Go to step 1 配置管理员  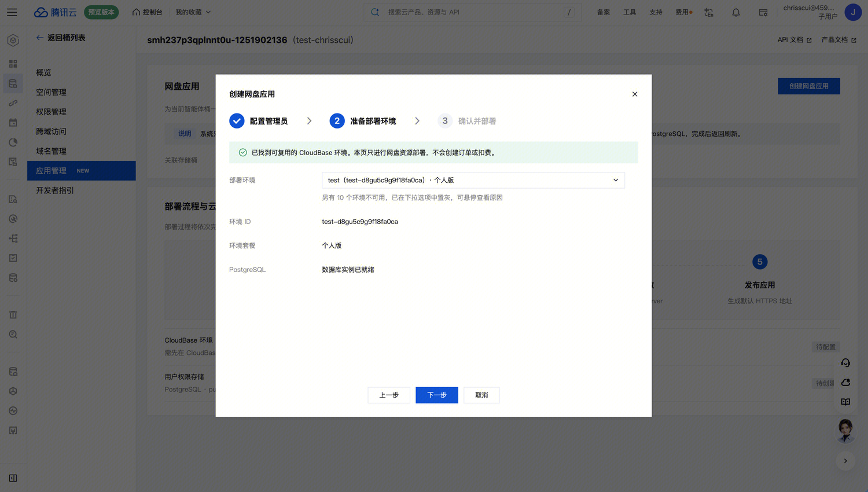click(259, 121)
